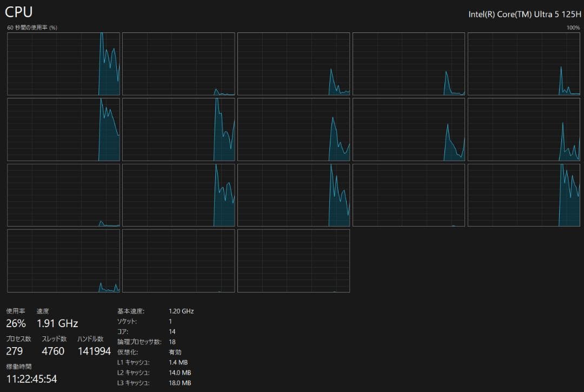Click the CPU heading title
584x392 pixels.
tap(19, 12)
